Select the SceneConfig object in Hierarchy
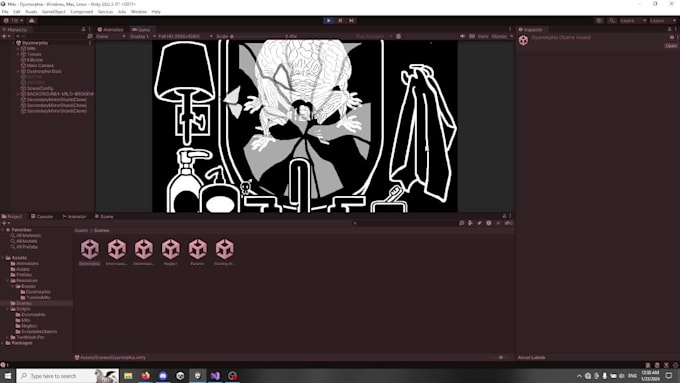This screenshot has height=383, width=680. click(40, 88)
